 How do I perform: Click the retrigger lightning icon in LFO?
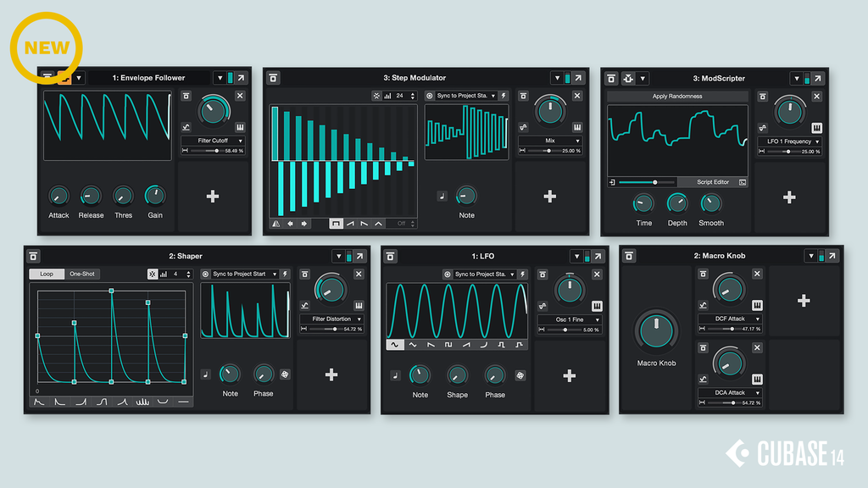click(x=522, y=274)
